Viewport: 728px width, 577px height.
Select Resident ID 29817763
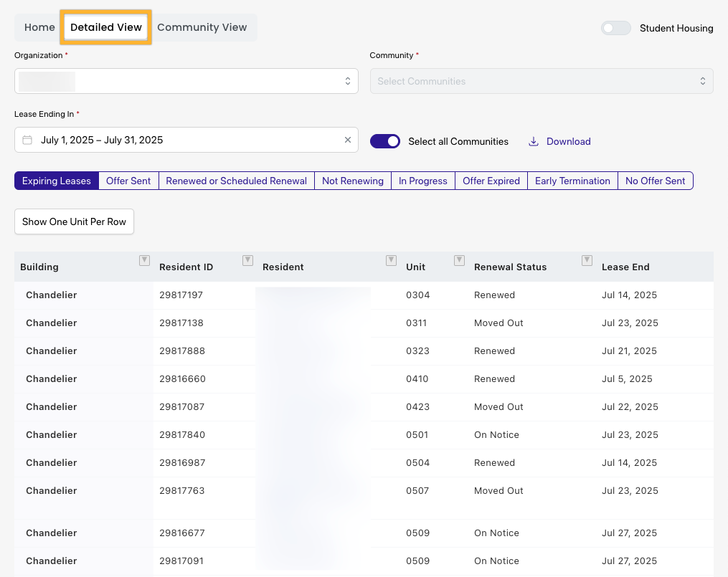[x=182, y=491]
